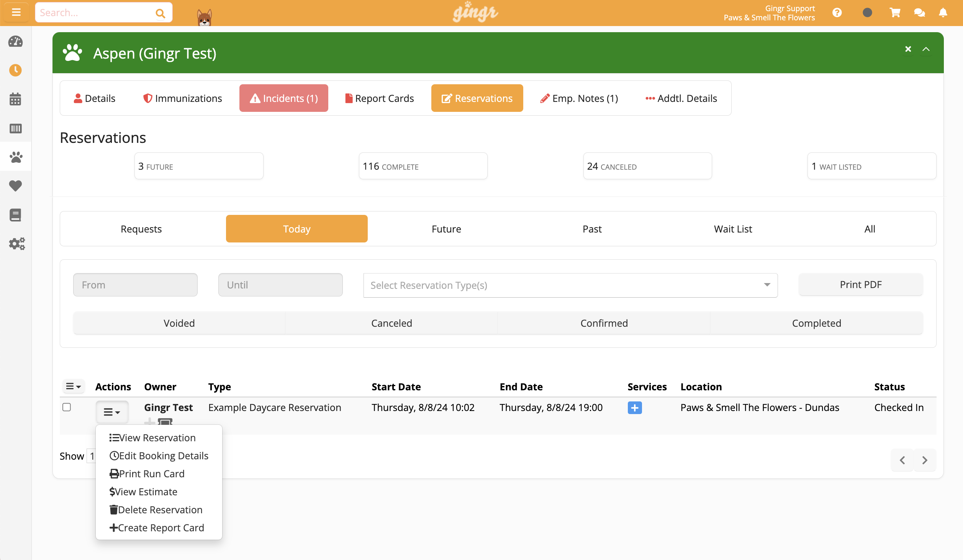Image resolution: width=963 pixels, height=560 pixels.
Task: Open the hamburger menu in the top bar
Action: point(16,13)
